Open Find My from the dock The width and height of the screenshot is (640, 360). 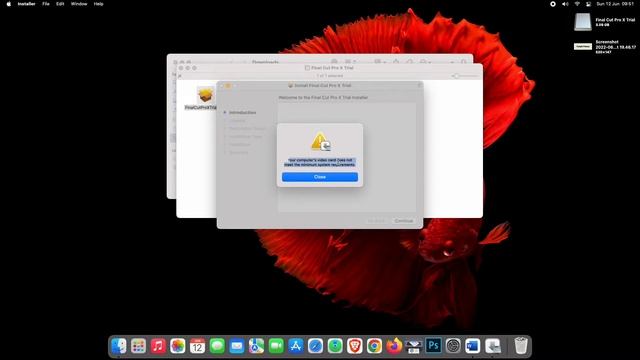(335, 346)
